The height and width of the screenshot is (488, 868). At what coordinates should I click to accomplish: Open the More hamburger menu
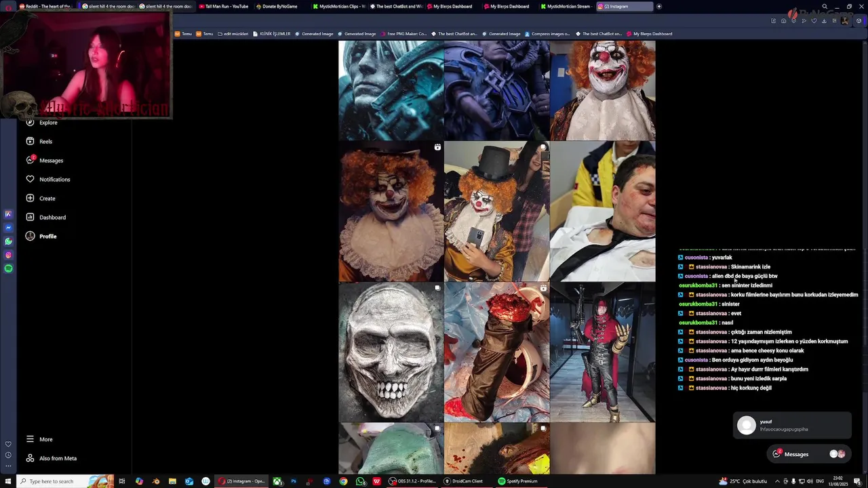pyautogui.click(x=30, y=439)
